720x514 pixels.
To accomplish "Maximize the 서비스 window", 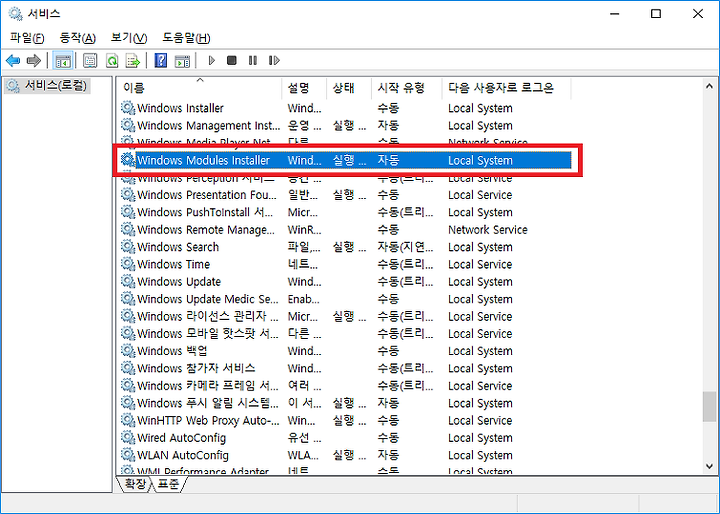I will coord(656,14).
